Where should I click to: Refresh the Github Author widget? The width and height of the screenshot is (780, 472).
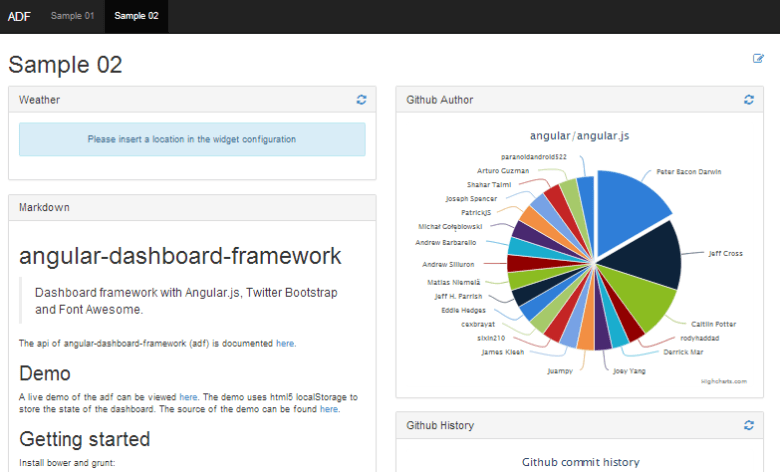click(749, 100)
